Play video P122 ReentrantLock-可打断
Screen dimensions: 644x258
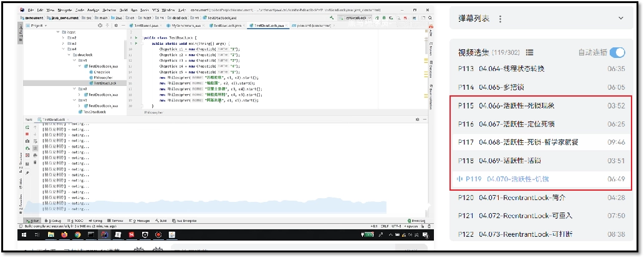coord(541,234)
